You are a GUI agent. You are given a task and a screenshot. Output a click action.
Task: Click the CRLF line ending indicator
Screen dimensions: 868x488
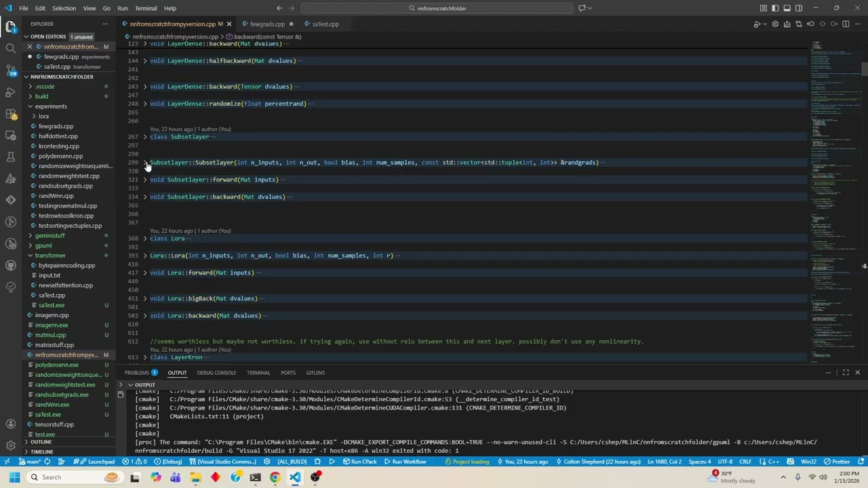point(745,462)
